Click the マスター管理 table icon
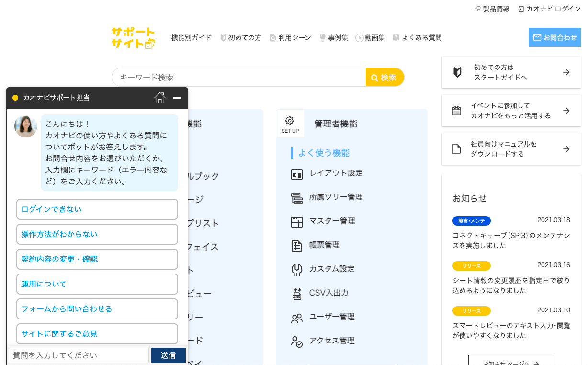The height and width of the screenshot is (365, 588). click(297, 222)
